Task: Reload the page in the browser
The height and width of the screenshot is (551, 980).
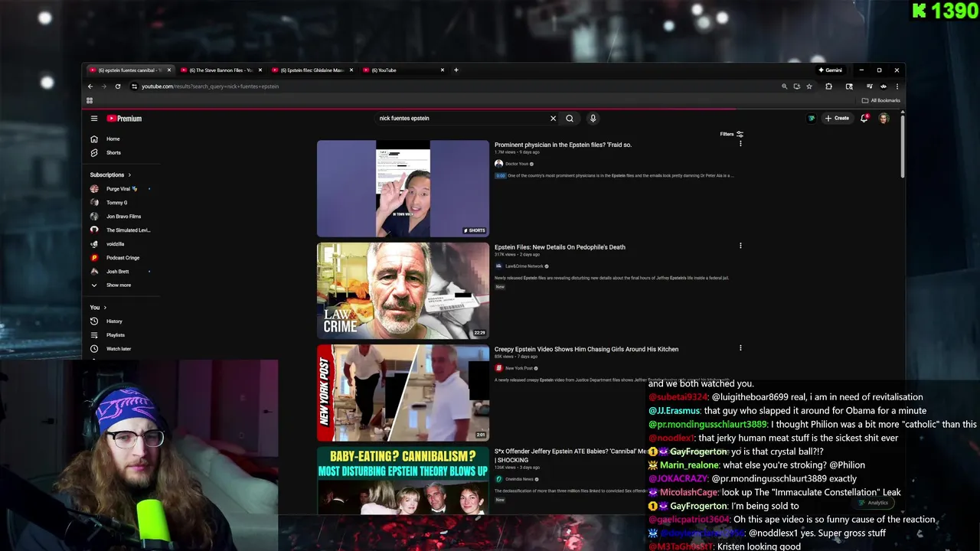Action: [x=118, y=86]
